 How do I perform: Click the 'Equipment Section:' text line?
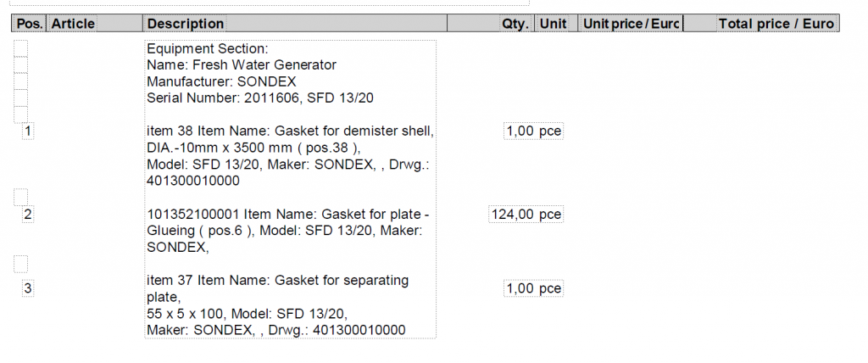point(208,49)
